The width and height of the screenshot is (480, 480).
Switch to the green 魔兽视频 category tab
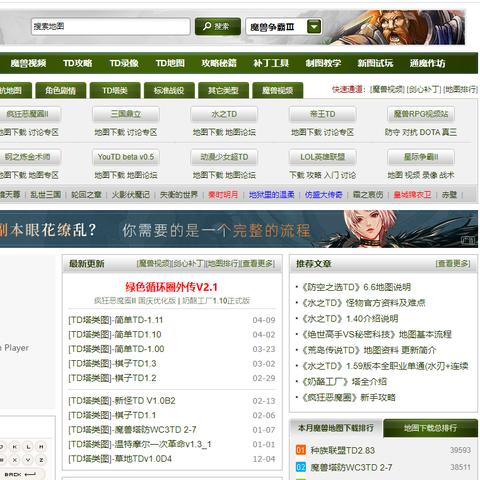(278, 90)
